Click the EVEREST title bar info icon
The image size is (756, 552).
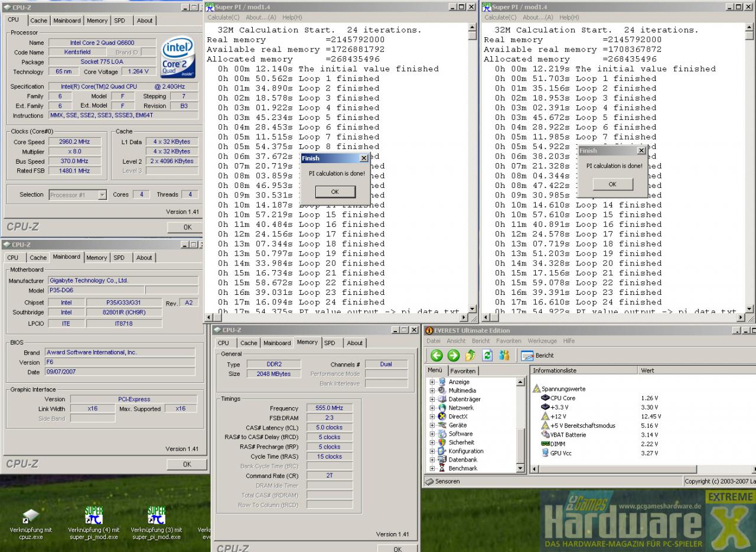click(x=429, y=330)
